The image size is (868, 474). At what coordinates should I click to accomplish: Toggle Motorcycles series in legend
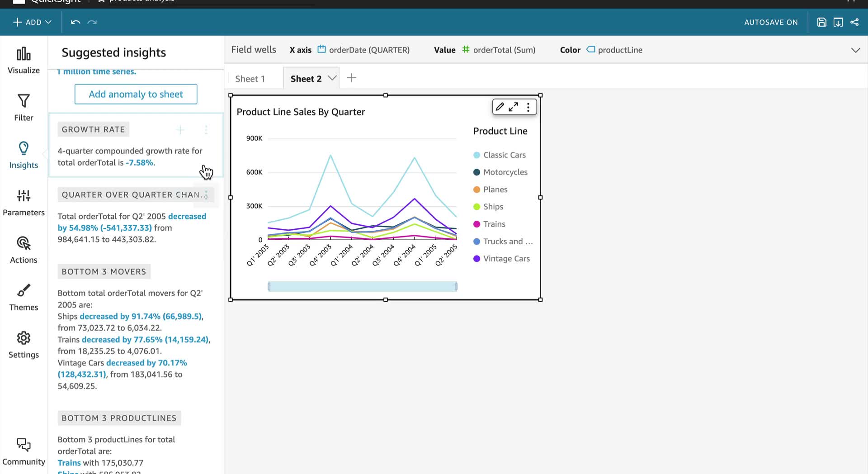500,172
